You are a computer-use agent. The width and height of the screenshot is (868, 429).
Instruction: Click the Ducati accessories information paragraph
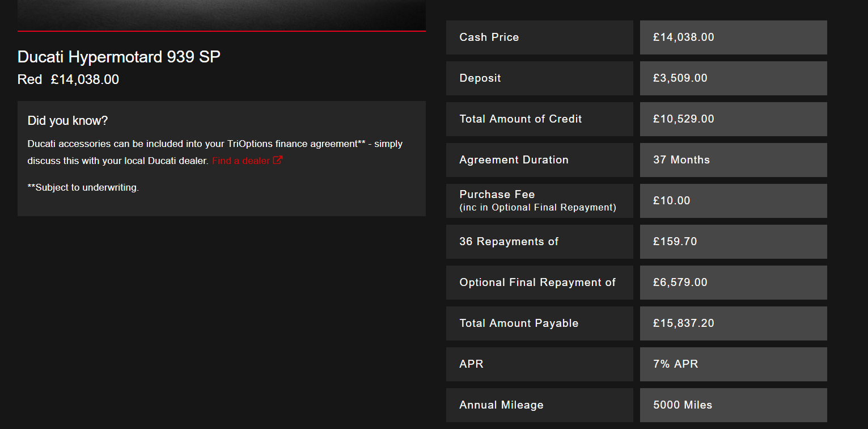tap(215, 152)
